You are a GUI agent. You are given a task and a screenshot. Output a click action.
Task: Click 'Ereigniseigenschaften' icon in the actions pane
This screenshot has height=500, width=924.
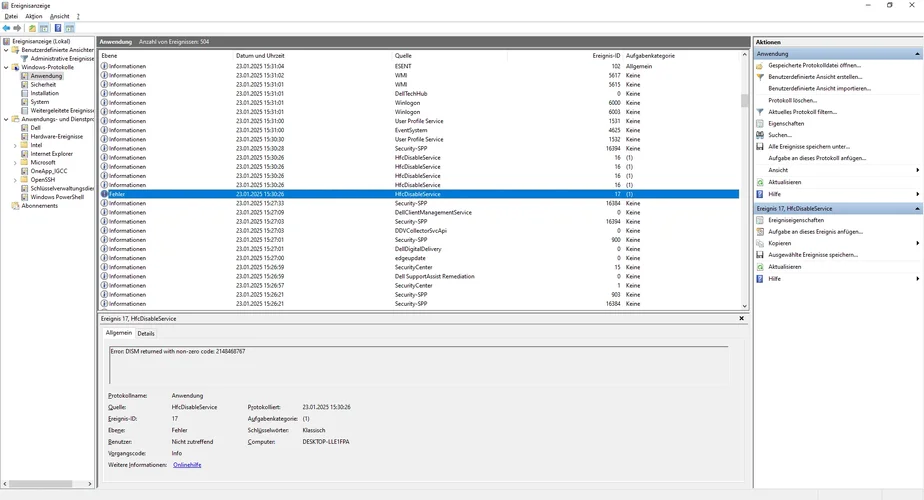(760, 220)
